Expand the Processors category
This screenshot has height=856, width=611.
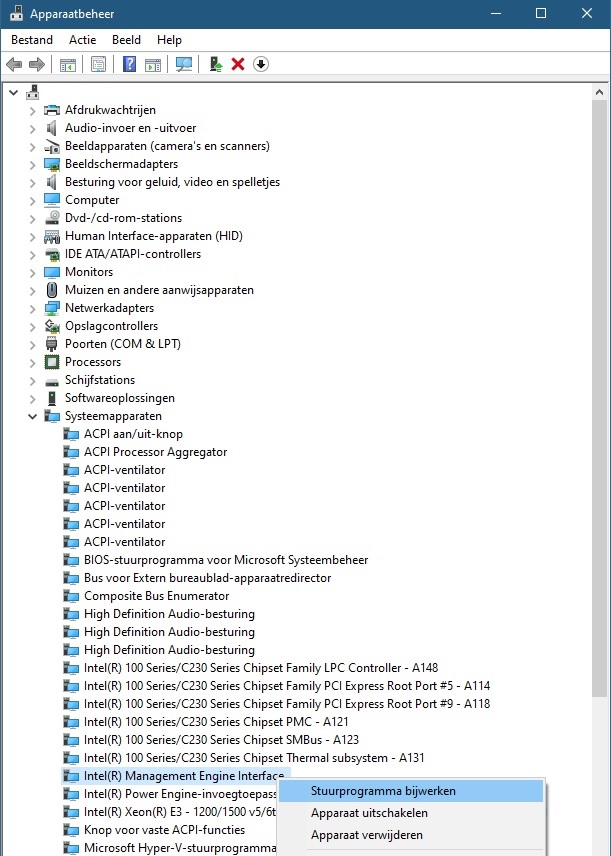[32, 363]
